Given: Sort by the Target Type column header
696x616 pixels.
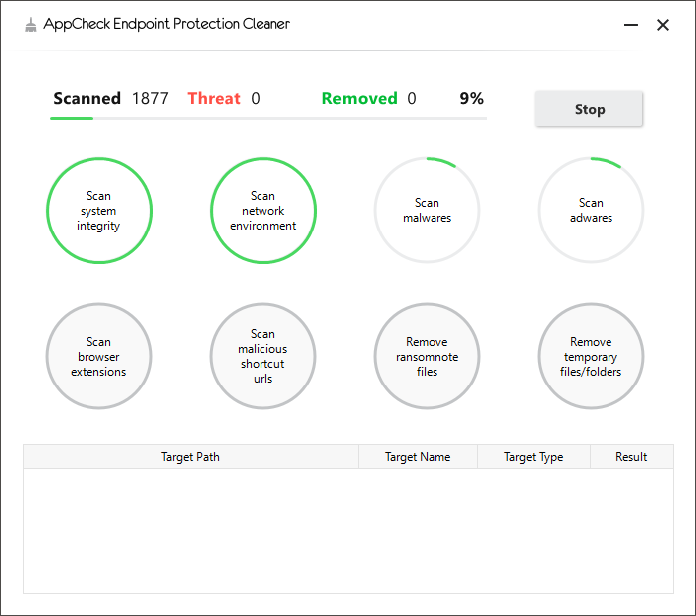Looking at the screenshot, I should click(534, 457).
